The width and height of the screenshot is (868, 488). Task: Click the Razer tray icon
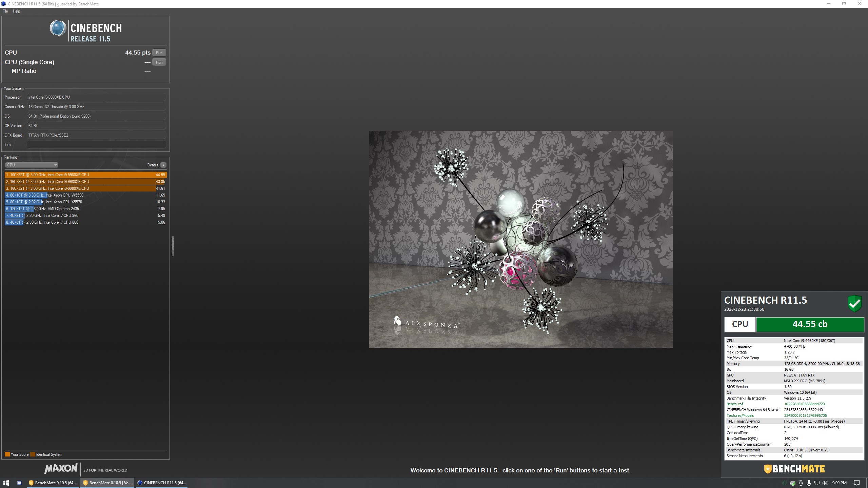coord(784,483)
